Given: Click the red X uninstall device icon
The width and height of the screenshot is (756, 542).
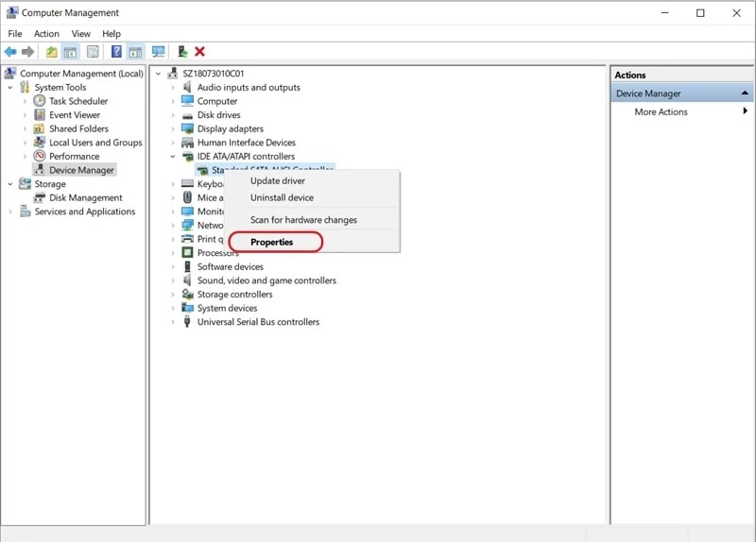Looking at the screenshot, I should (199, 52).
